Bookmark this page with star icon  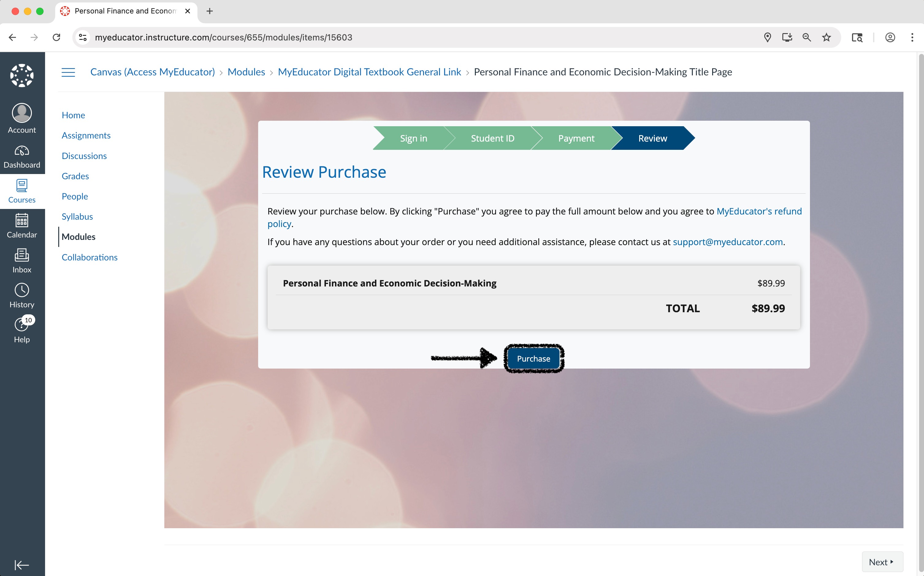[x=826, y=37]
